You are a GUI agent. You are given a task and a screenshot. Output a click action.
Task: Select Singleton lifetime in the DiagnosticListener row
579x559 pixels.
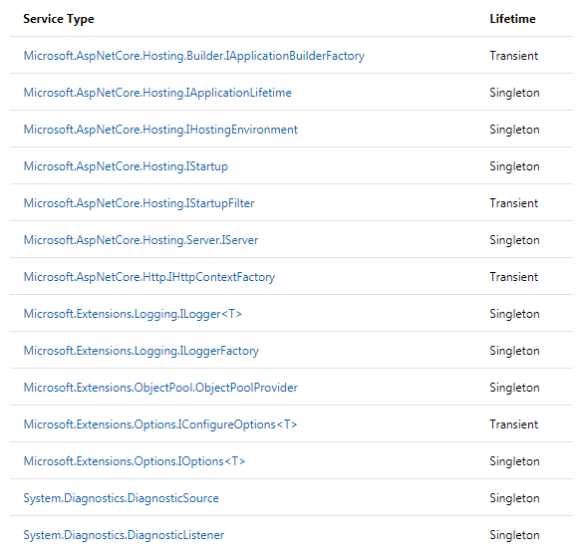tap(514, 535)
